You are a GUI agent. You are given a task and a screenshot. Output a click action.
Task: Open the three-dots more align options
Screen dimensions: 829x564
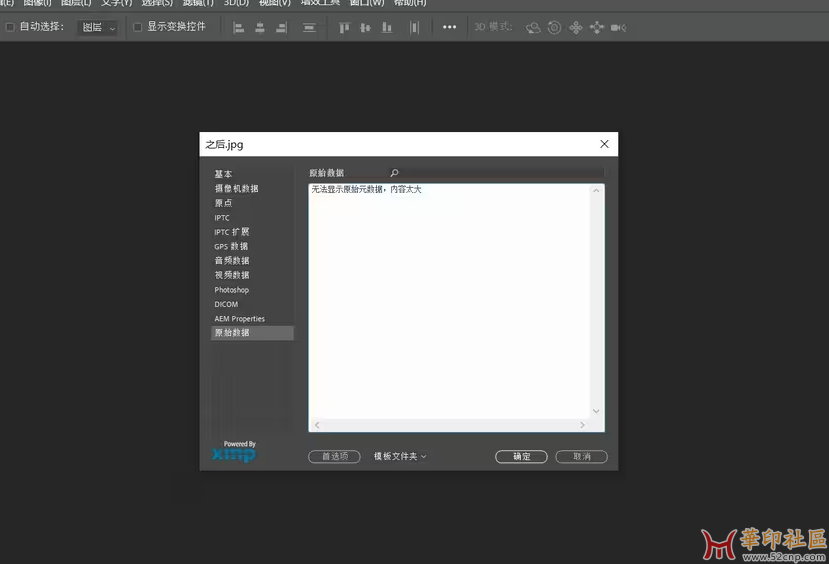tap(449, 27)
